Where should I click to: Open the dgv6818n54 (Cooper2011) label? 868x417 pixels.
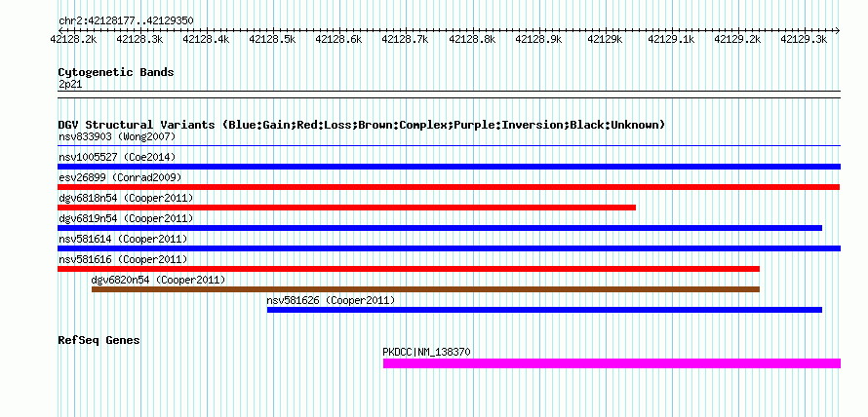(126, 198)
